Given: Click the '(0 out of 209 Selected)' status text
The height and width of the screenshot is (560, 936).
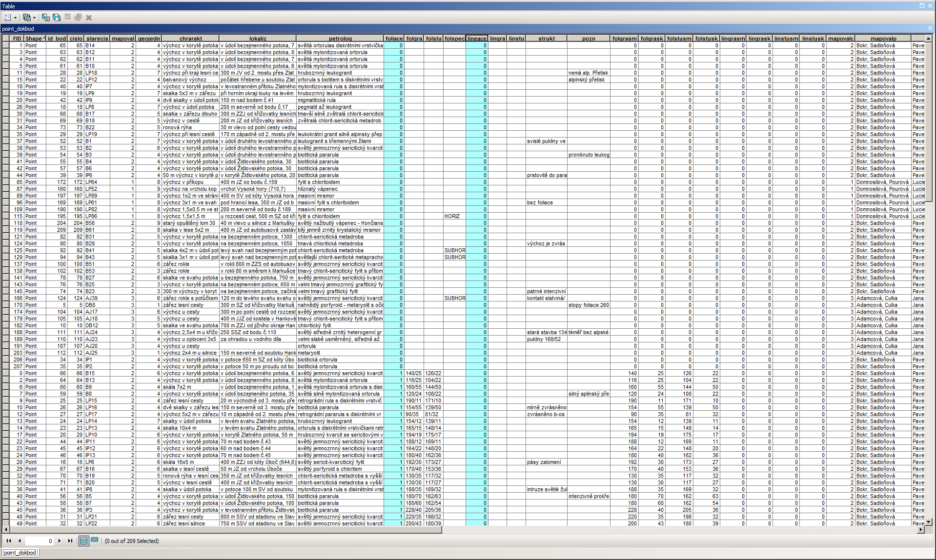Looking at the screenshot, I should (x=132, y=541).
